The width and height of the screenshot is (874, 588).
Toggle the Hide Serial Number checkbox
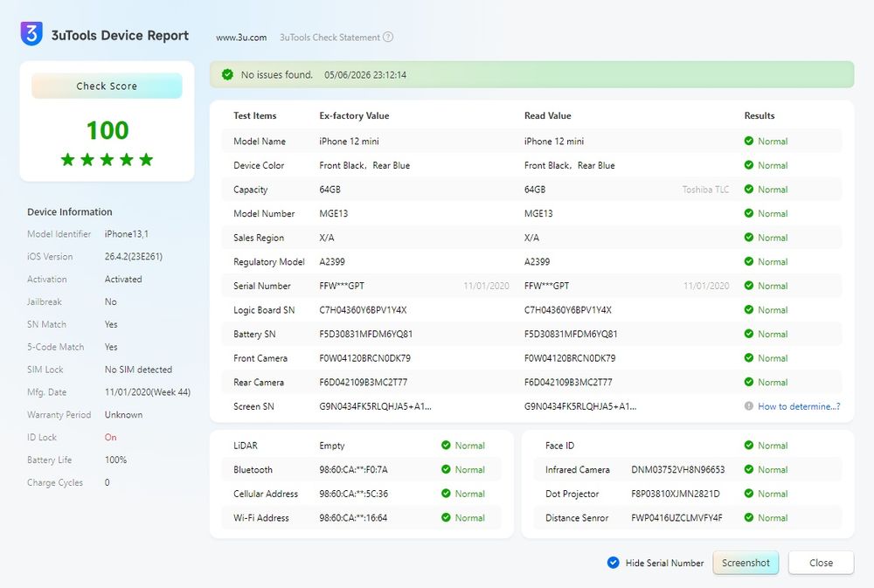[x=614, y=563]
